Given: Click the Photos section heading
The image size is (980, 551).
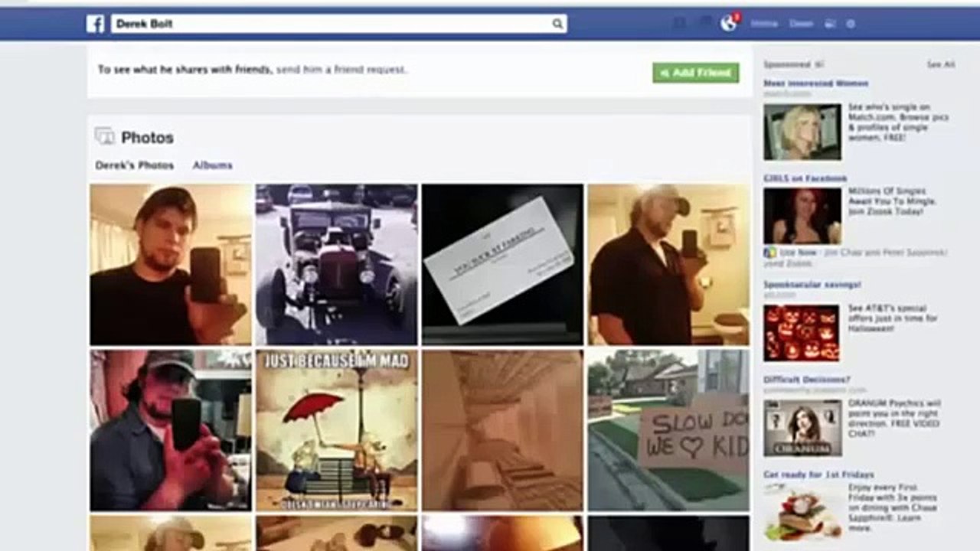Looking at the screenshot, I should pyautogui.click(x=148, y=138).
